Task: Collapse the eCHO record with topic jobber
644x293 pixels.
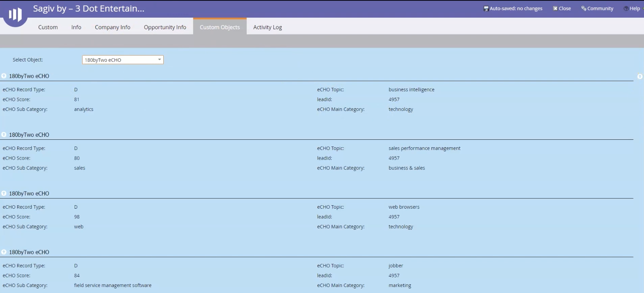Action: point(4,252)
